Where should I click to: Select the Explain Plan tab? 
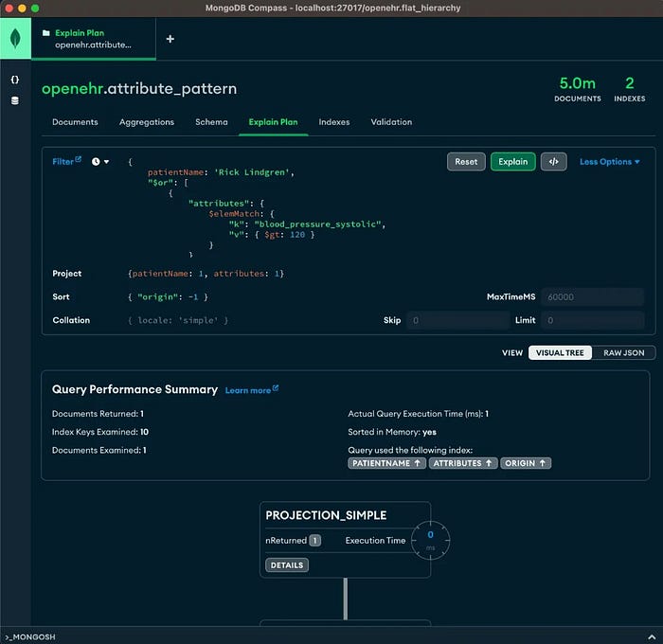point(273,122)
